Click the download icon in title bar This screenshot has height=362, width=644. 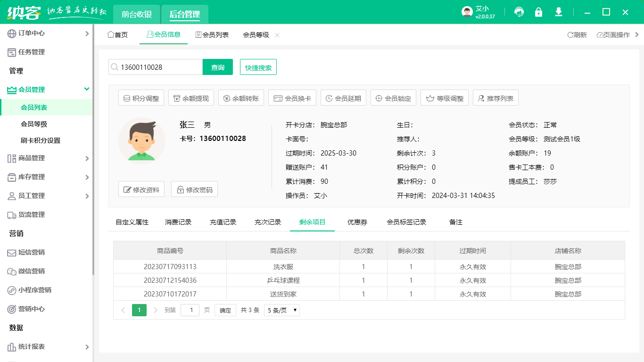coord(559,12)
